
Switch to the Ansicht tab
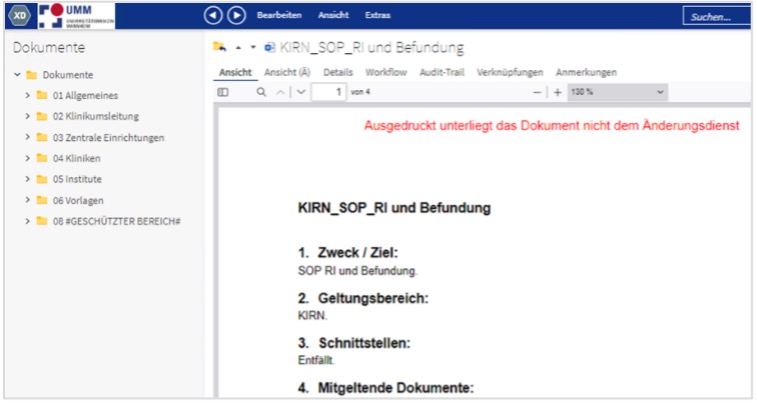pyautogui.click(x=235, y=72)
